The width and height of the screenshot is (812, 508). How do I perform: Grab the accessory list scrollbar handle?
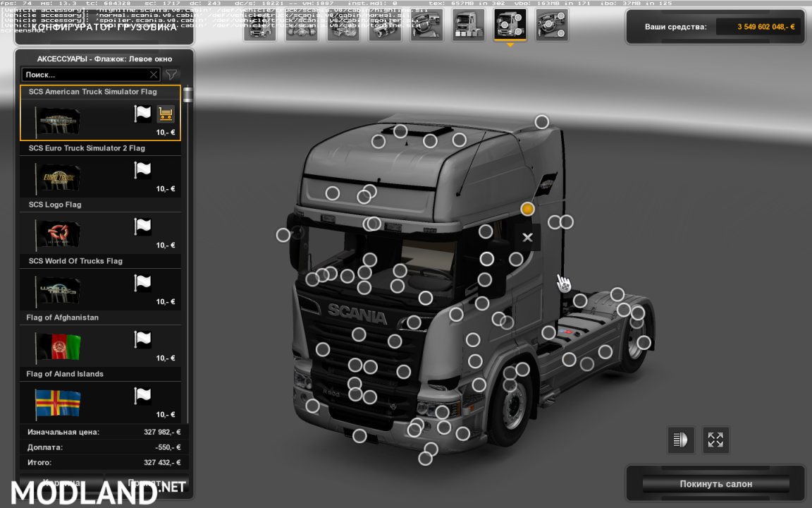[x=187, y=95]
